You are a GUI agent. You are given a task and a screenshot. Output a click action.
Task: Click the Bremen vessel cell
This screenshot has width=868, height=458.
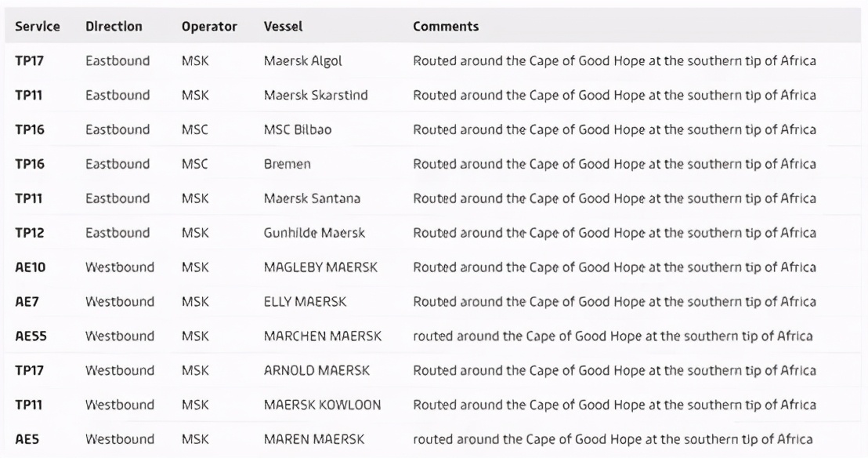(x=288, y=165)
